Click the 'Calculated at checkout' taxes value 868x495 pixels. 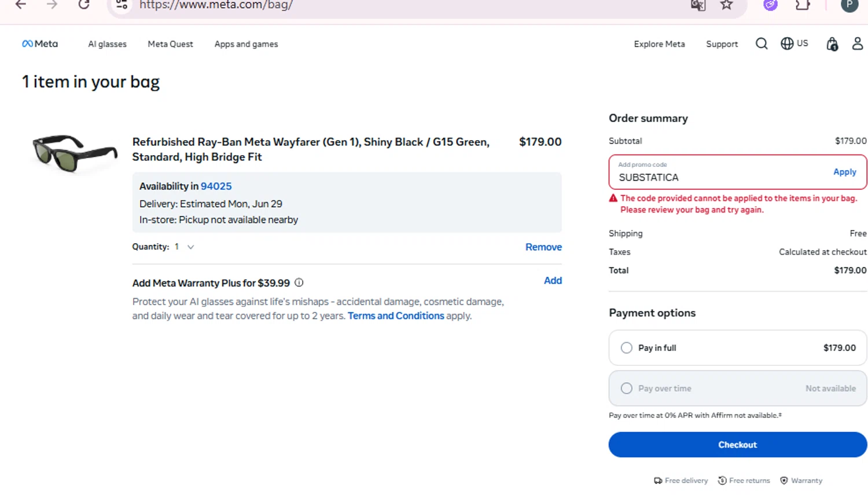pos(822,252)
